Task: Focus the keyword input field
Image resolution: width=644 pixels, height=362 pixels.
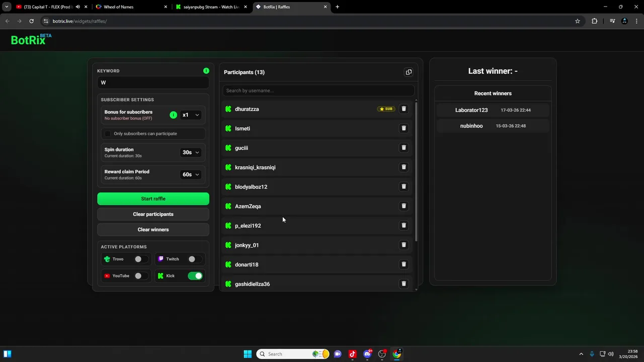Action: 153,83
